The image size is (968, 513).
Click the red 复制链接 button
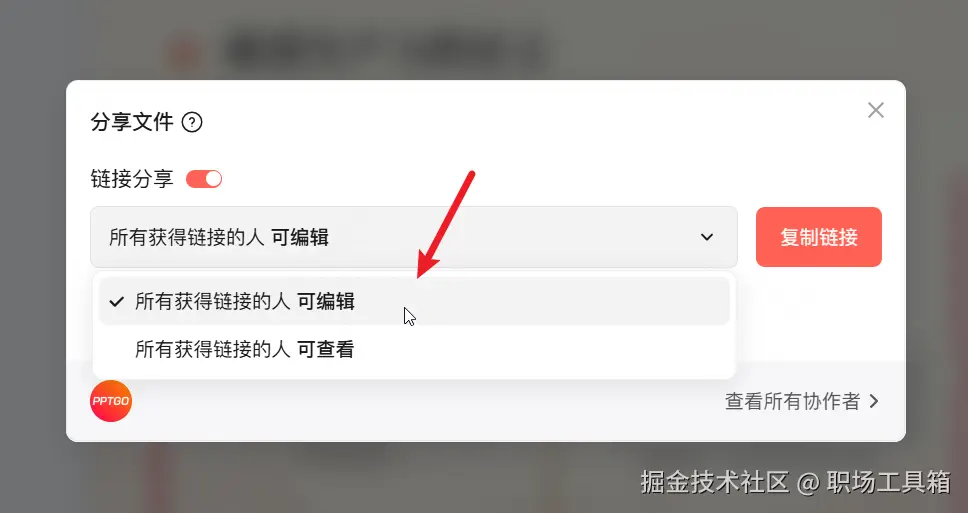click(819, 237)
